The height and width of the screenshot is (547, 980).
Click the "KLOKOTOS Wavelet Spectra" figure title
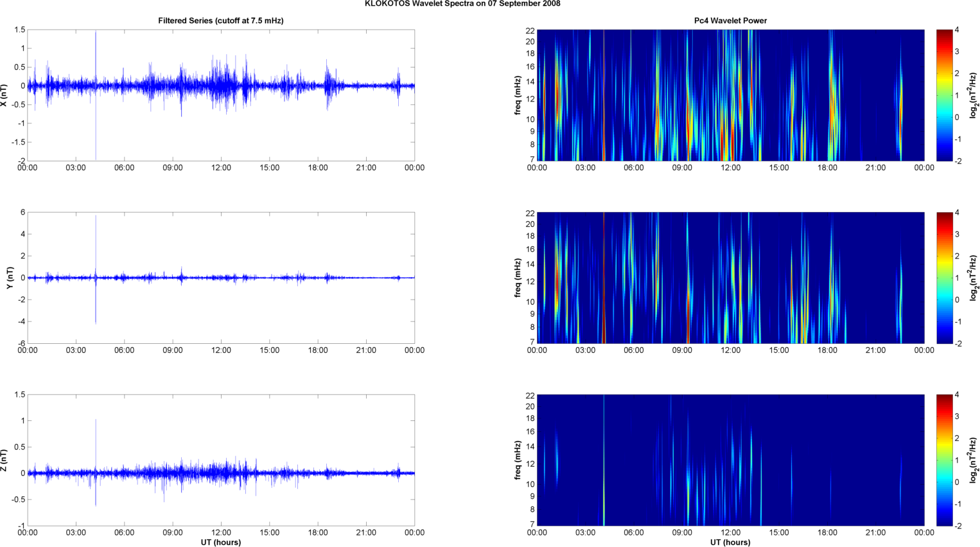pyautogui.click(x=462, y=4)
